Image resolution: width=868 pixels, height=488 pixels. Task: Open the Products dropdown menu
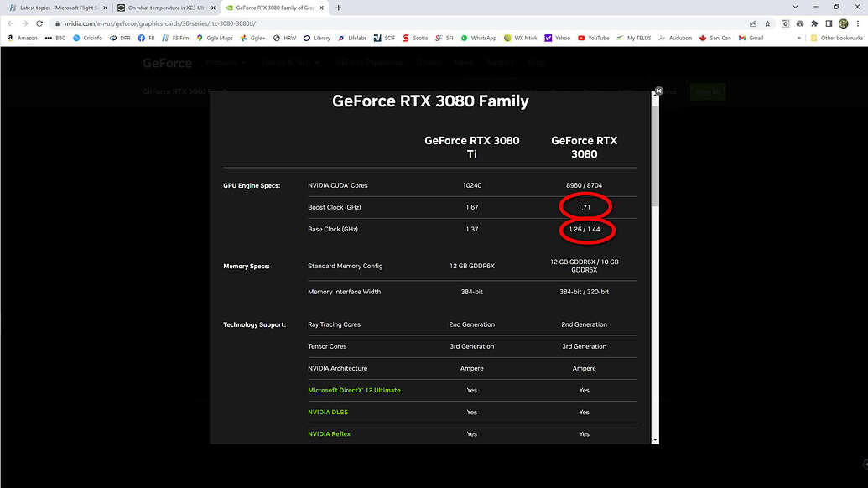click(x=223, y=63)
